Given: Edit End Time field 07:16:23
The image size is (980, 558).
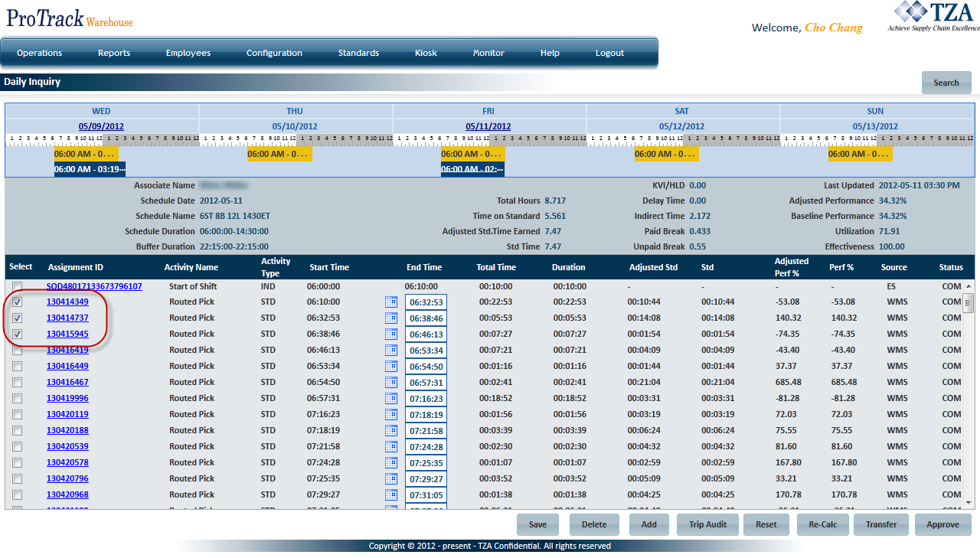Looking at the screenshot, I should 426,399.
